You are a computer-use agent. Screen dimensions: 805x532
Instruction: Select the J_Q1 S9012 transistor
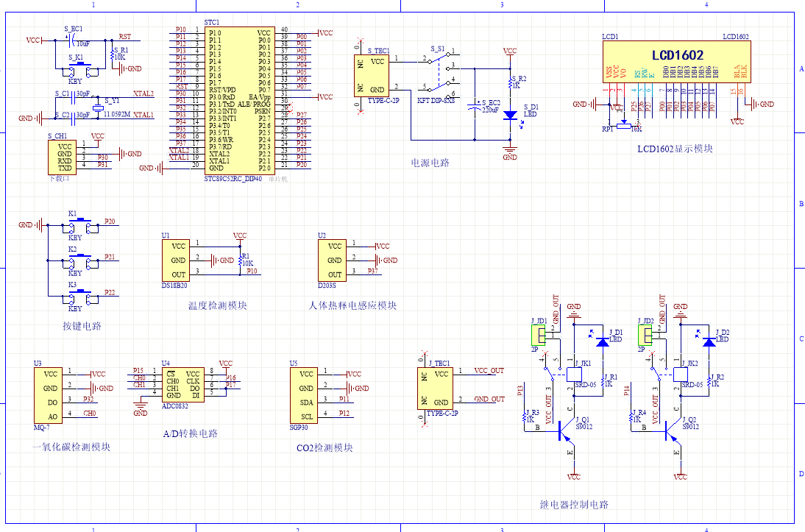click(x=563, y=430)
